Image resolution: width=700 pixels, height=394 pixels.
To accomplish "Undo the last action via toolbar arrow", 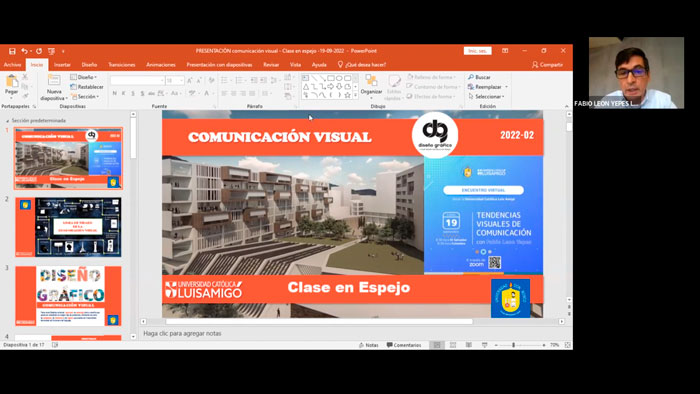I will [x=25, y=51].
